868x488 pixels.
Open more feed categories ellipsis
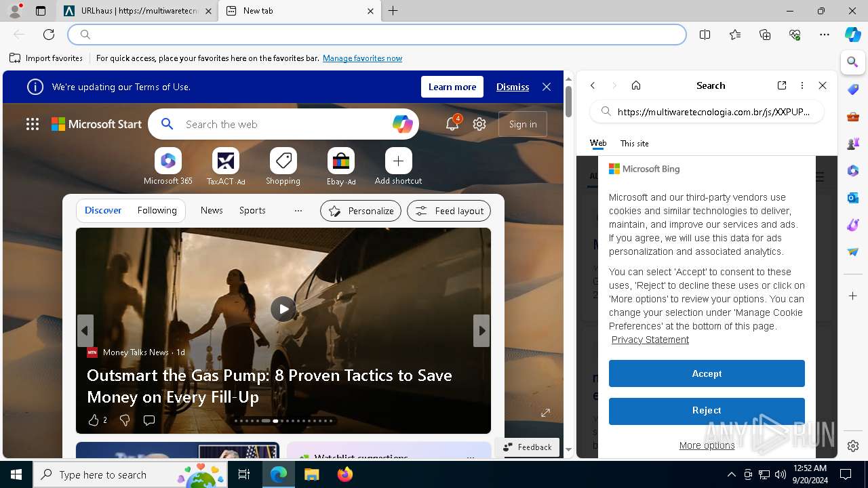pyautogui.click(x=298, y=211)
